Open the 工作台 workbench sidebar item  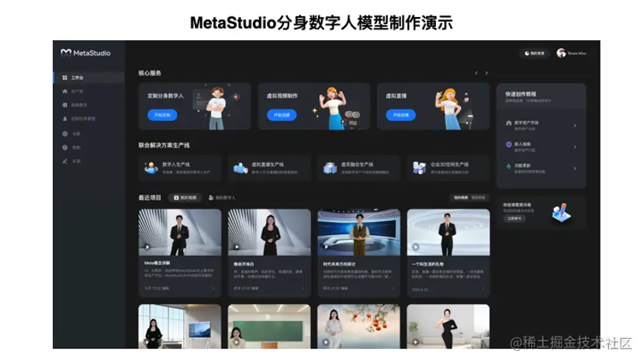89,78
